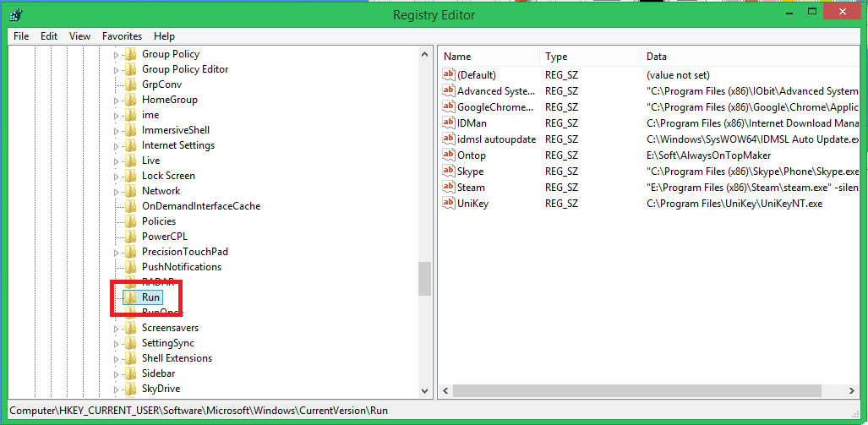Click the Advanced Syste... value icon
The height and width of the screenshot is (425, 868).
tap(449, 90)
